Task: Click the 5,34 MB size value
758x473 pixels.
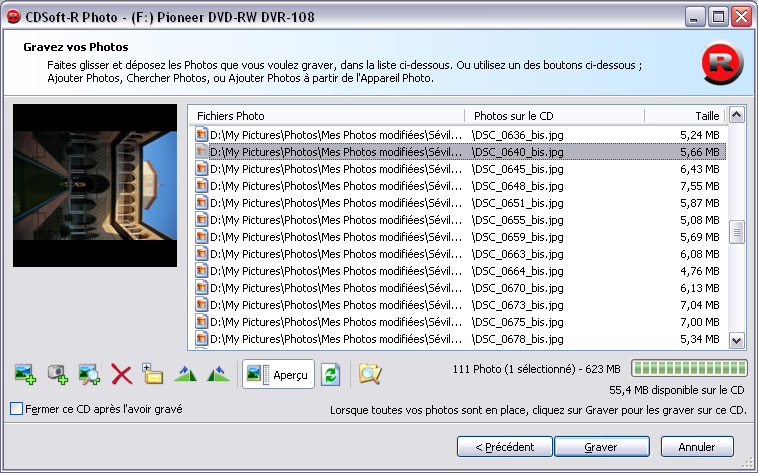Action: tap(700, 339)
